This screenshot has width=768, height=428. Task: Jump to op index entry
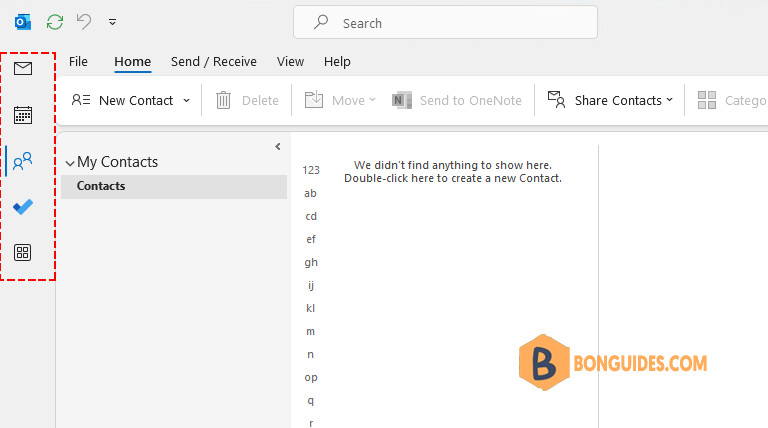coord(311,378)
